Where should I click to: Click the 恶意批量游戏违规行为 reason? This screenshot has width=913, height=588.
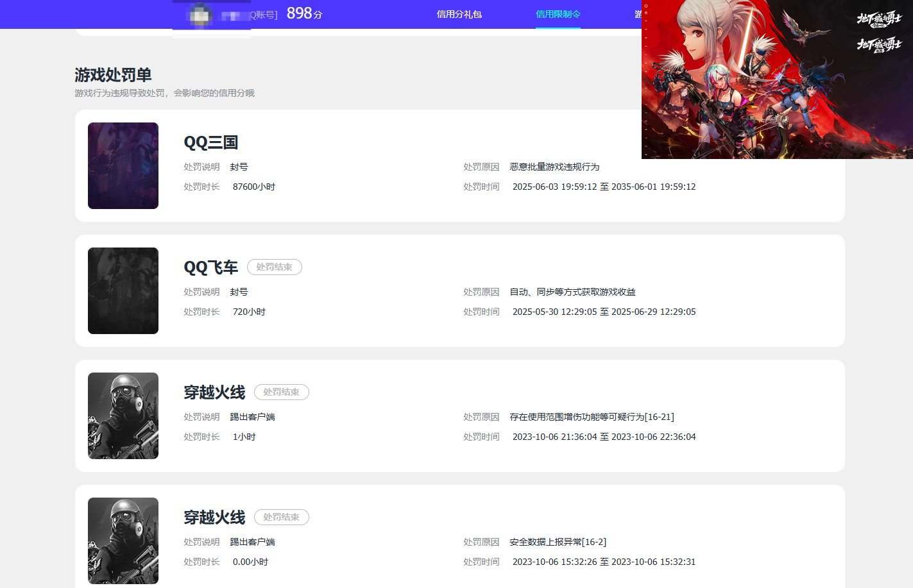point(554,167)
